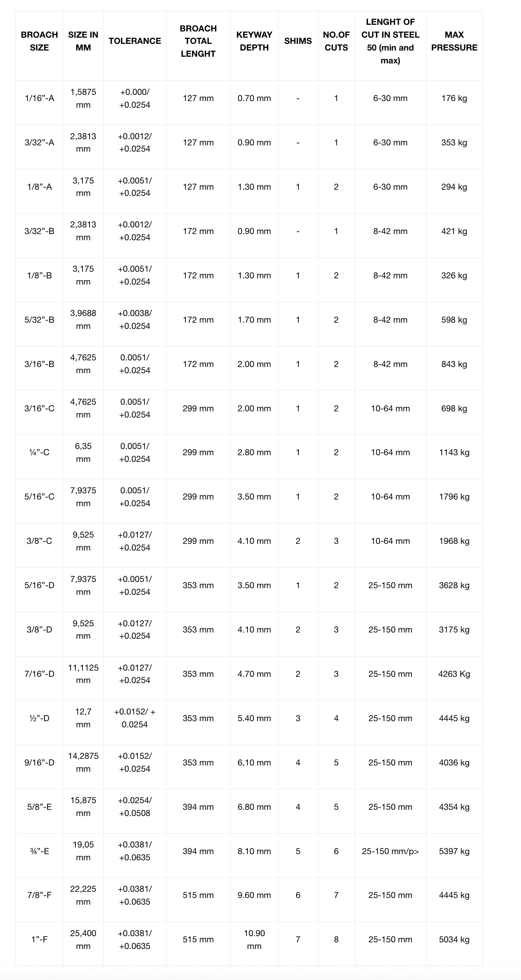
Task: Select the 9/16”-D keyway depth 6,10 mm
Action: [254, 763]
